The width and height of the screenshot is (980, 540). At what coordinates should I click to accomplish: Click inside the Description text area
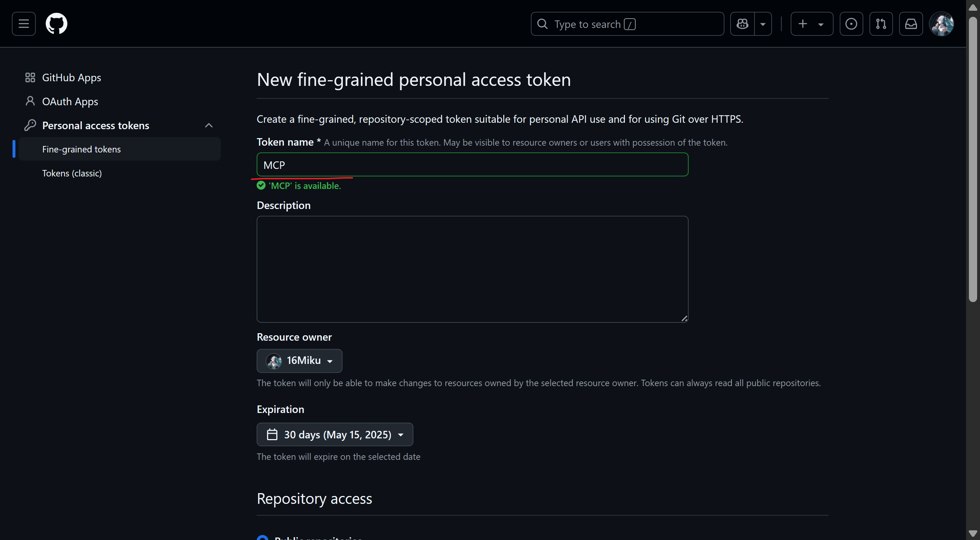pyautogui.click(x=472, y=269)
